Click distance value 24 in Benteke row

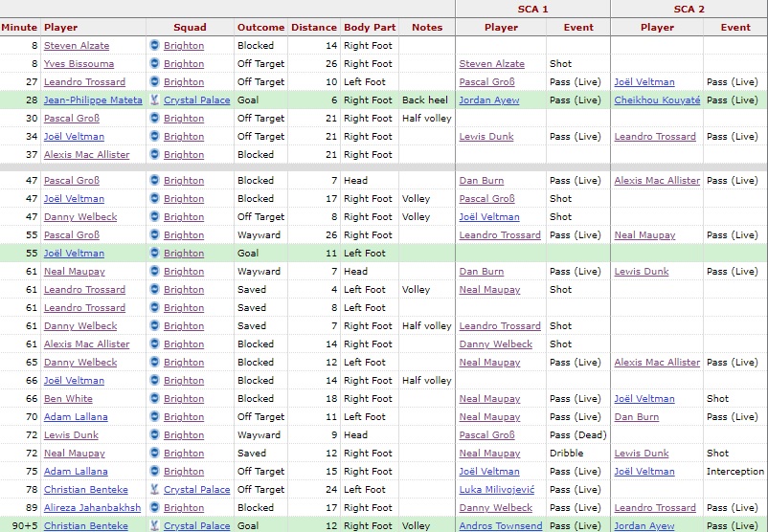click(331, 489)
